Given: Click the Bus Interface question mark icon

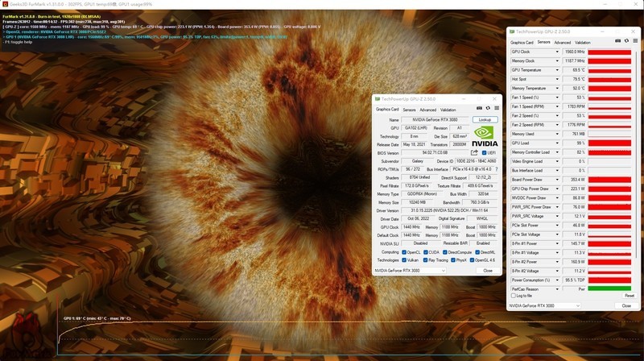Looking at the screenshot, I should [x=497, y=169].
